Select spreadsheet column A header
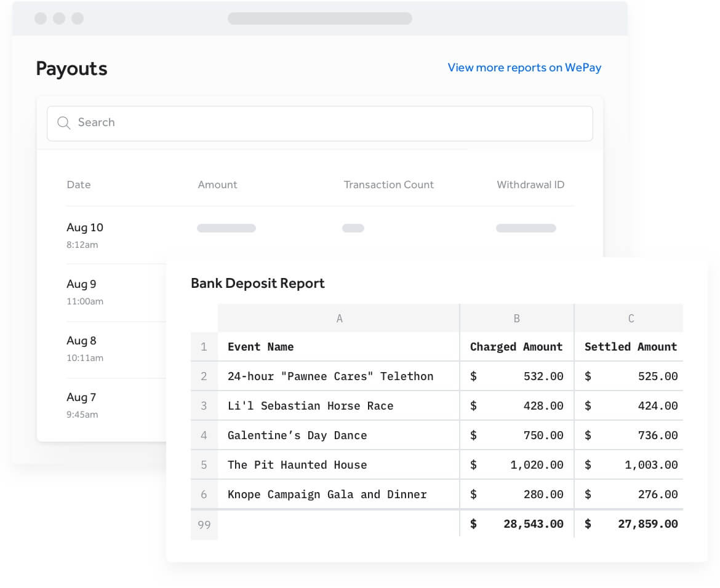 point(338,318)
